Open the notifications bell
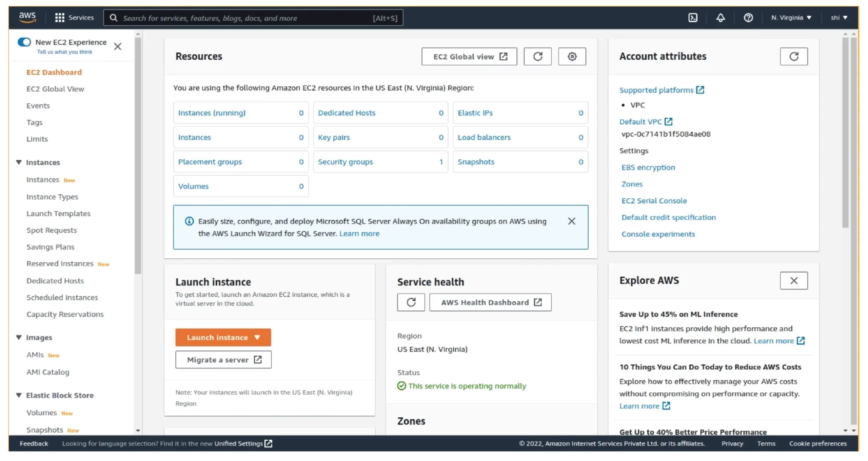Screen dimensions: 868x461 (x=720, y=18)
